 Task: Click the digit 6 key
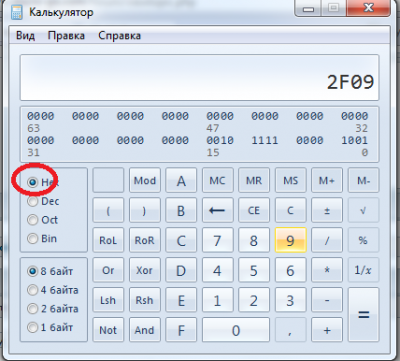[290, 271]
